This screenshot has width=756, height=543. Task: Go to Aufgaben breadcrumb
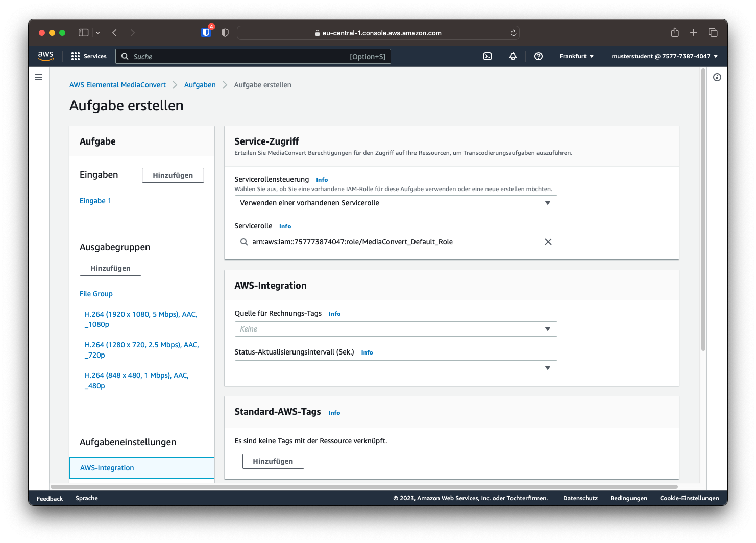point(200,85)
